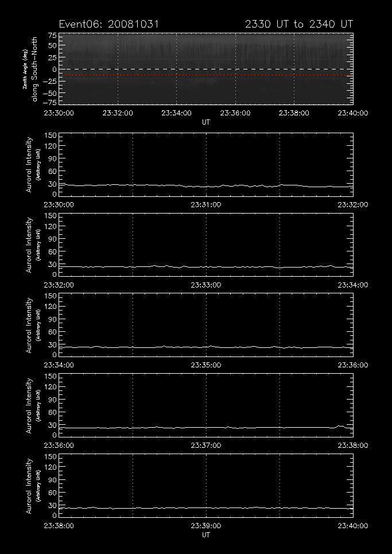Click "23:32:00" label under the keogram
The image size is (392, 554).
[x=118, y=113]
